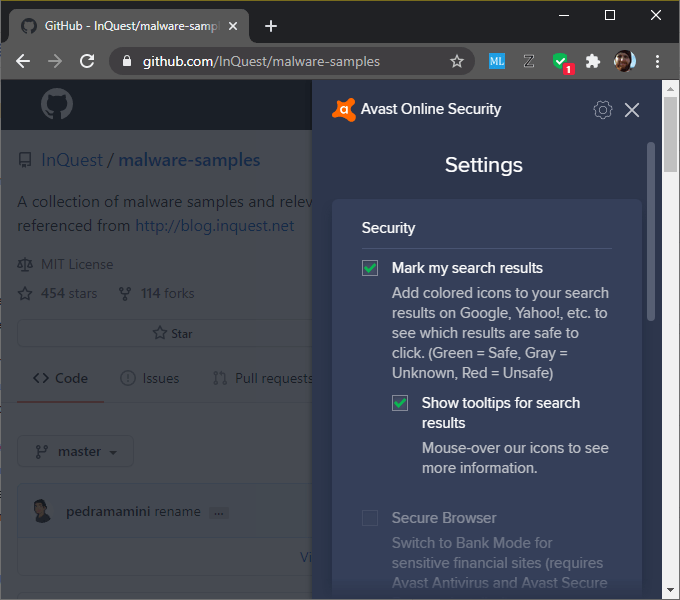Viewport: 680px width, 600px height.
Task: Open the blog.inquest.net link
Action: 215,226
